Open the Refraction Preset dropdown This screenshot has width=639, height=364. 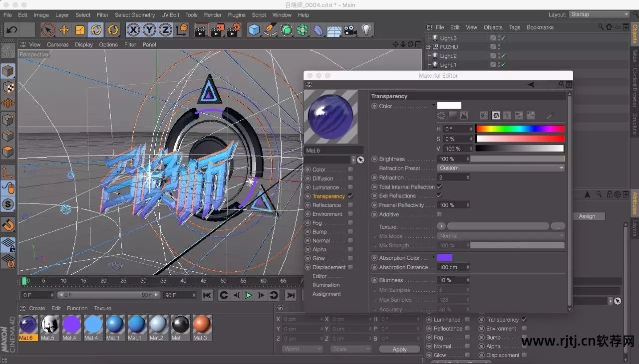point(501,168)
